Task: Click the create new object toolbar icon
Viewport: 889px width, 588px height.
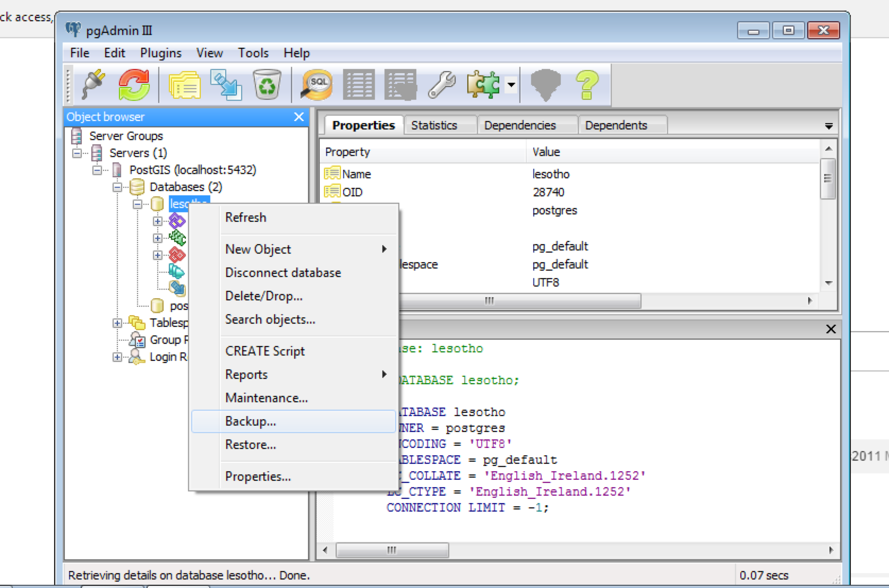Action: 227,85
